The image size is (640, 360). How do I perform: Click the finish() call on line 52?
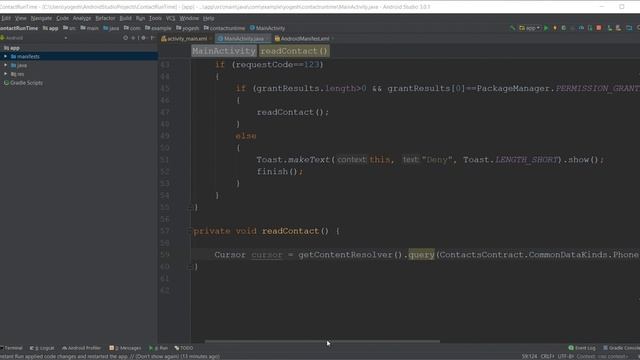pyautogui.click(x=280, y=172)
